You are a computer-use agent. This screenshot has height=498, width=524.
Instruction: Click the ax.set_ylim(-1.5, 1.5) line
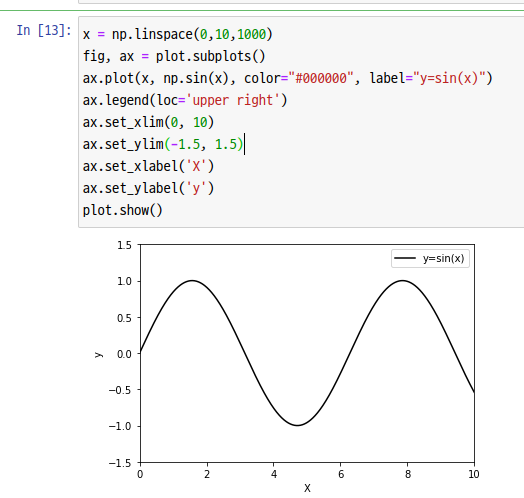(163, 144)
